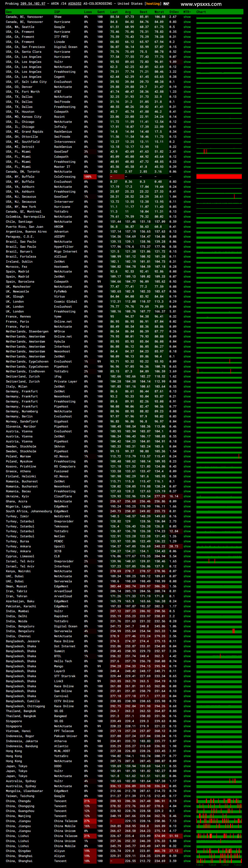Select the Cosmic Global ISP cell

(x=66, y=302)
